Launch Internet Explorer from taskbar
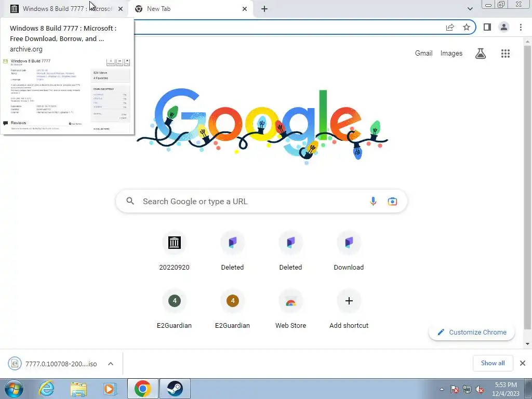 coord(46,389)
